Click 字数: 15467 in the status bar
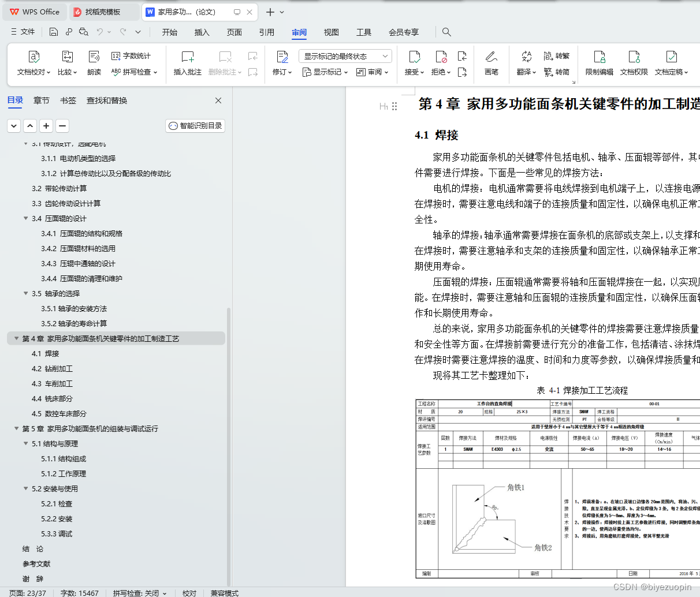This screenshot has width=700, height=597. click(x=80, y=593)
